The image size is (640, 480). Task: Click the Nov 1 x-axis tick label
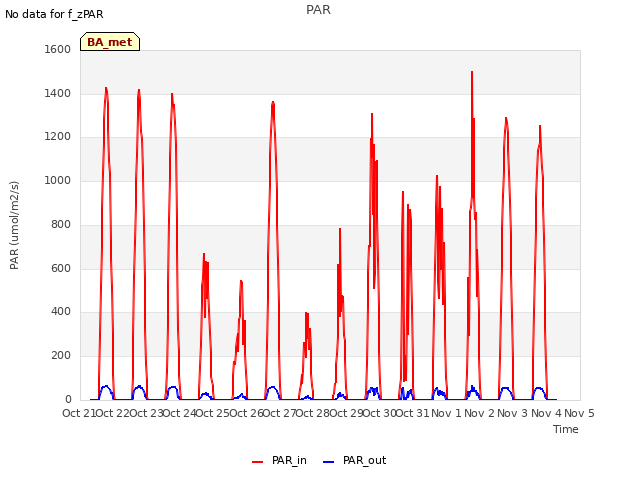tap(446, 413)
